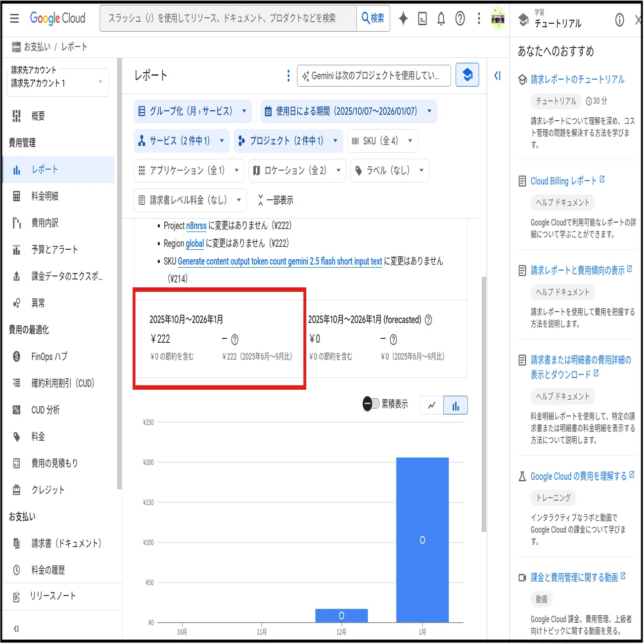Image resolution: width=644 pixels, height=644 pixels.
Task: Select レポート in sidebar
Action: [x=58, y=170]
